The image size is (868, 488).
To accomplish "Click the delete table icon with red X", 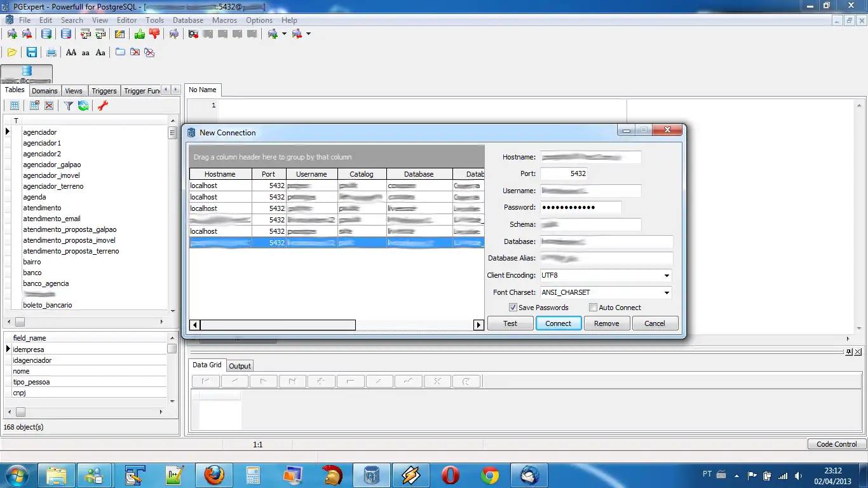I will coord(49,105).
